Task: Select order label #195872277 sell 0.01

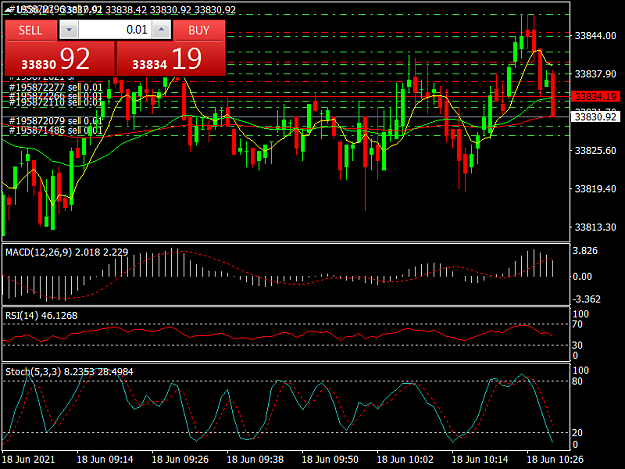Action: (56, 87)
